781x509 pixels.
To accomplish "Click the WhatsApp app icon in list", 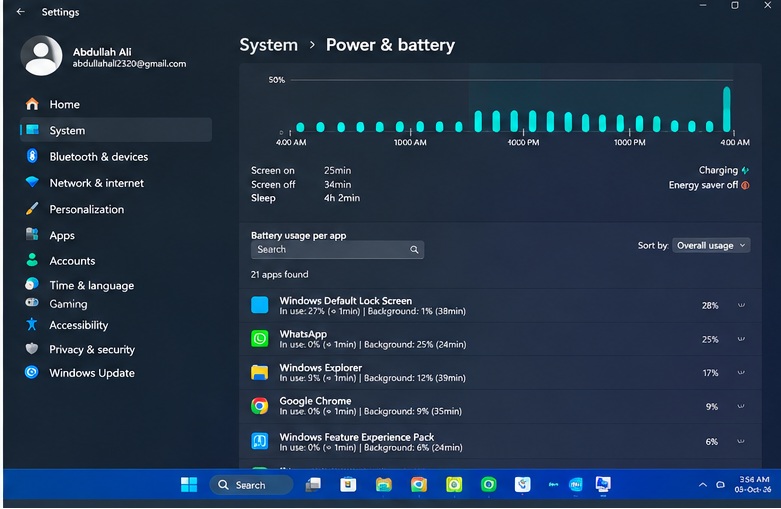I will point(260,339).
